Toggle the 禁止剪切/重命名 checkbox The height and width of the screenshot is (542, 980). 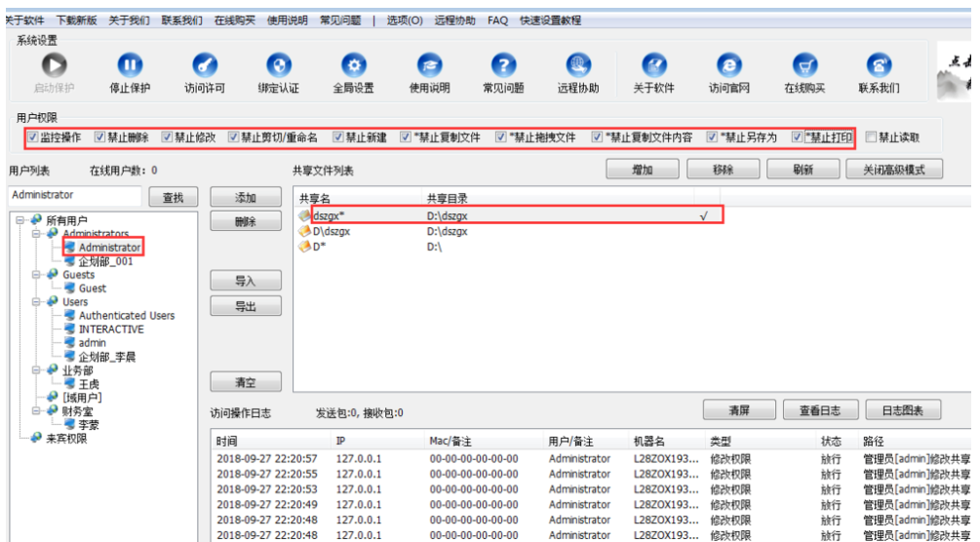(x=234, y=136)
